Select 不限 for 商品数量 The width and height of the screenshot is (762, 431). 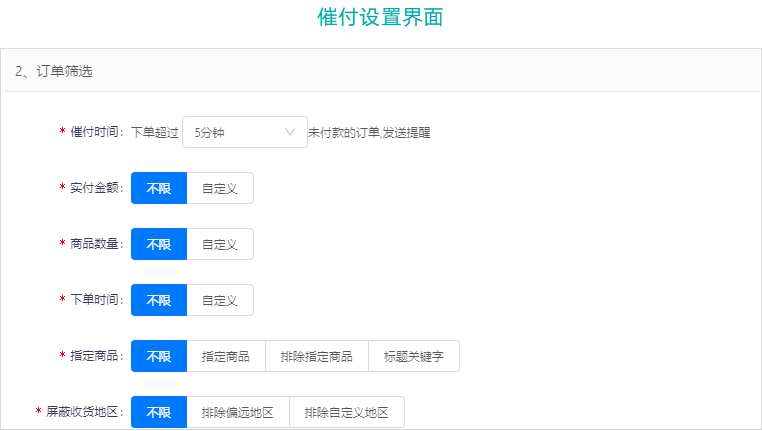[159, 244]
